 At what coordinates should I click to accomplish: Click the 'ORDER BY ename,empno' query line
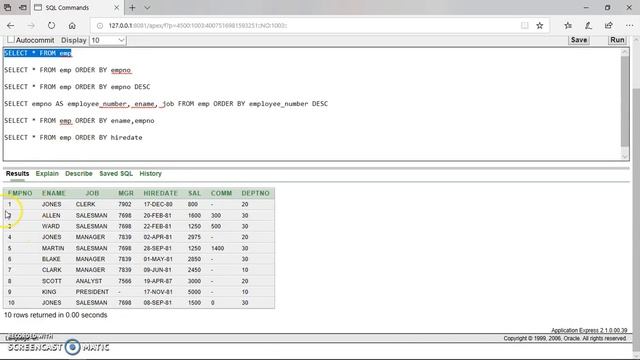pyautogui.click(x=79, y=121)
